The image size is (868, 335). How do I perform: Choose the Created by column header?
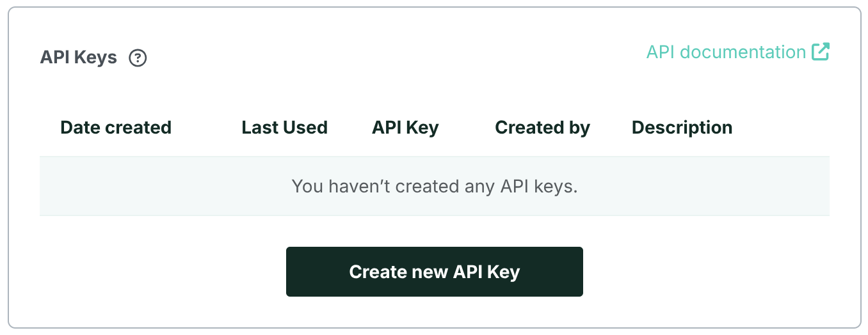coord(542,128)
